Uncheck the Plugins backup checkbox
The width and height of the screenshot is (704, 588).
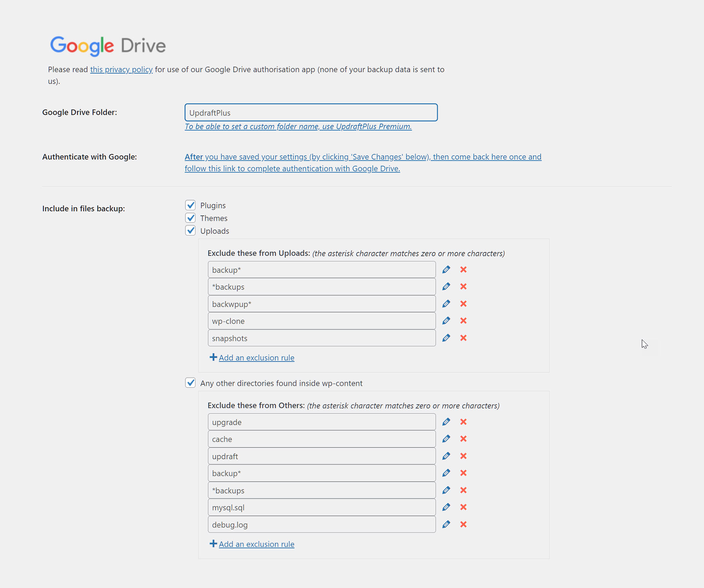(190, 205)
